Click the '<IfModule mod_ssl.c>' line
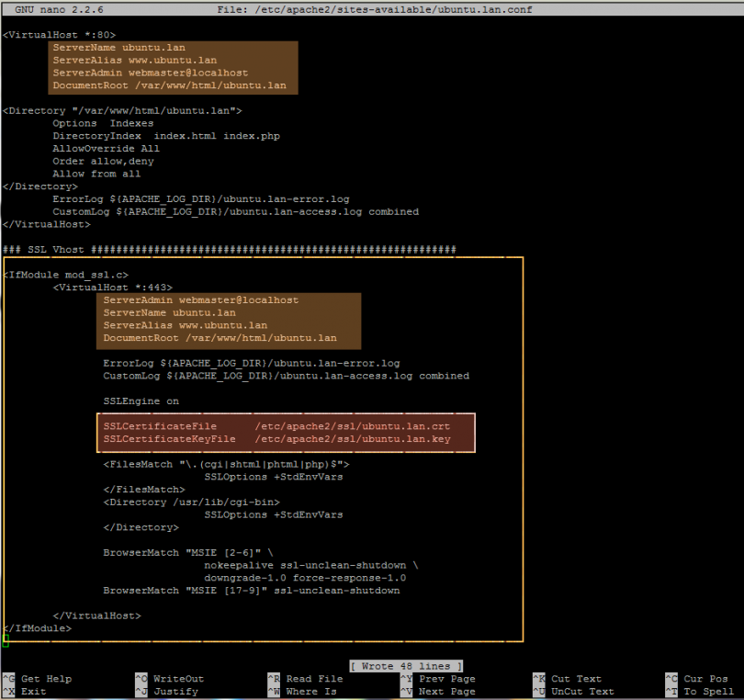This screenshot has height=700, width=744. [x=65, y=275]
